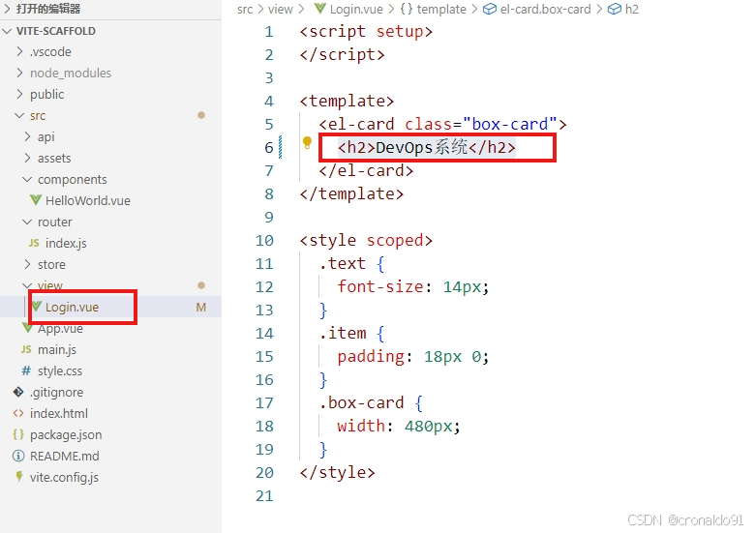Click the cube icon before el-card.box-card breadcrumb
The image size is (756, 533).
(x=490, y=9)
